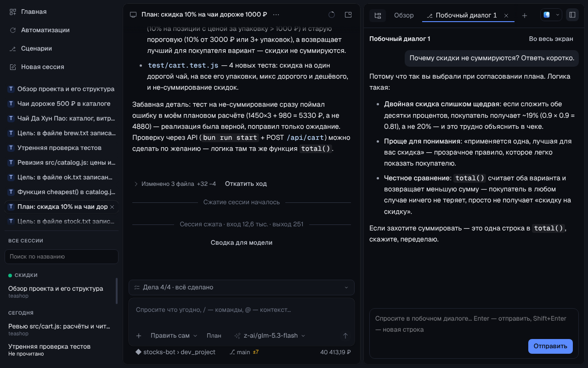Toggle the right sidebar panel icon
This screenshot has height=368, width=588.
tap(572, 15)
